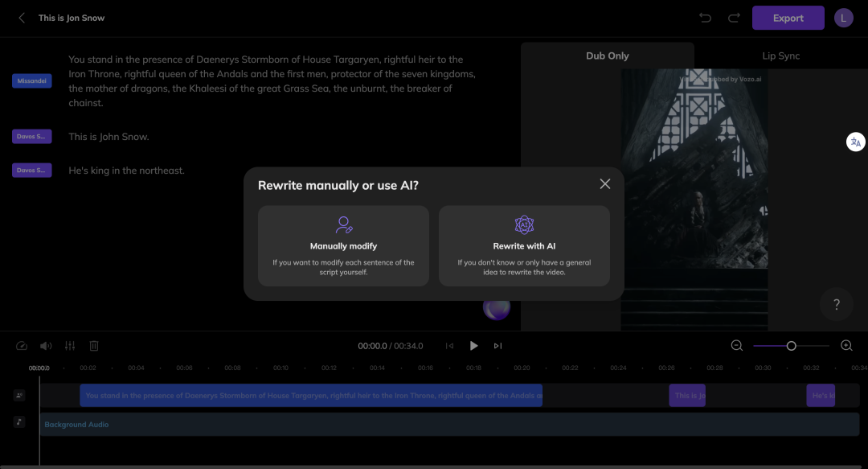Select the purple He's k timeline clip
Viewport: 868px width, 469px height.
click(x=821, y=395)
